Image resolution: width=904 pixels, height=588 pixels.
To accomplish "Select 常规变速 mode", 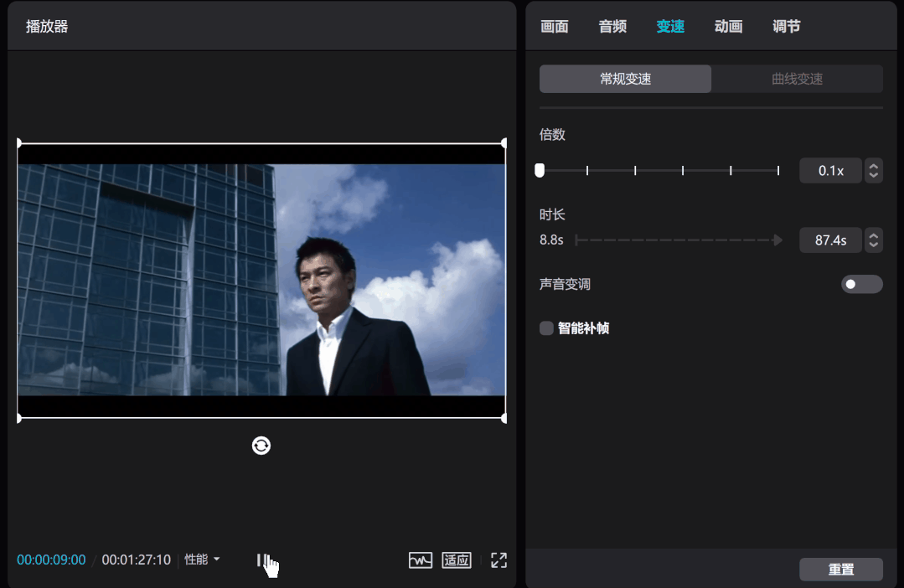I will pyautogui.click(x=626, y=79).
